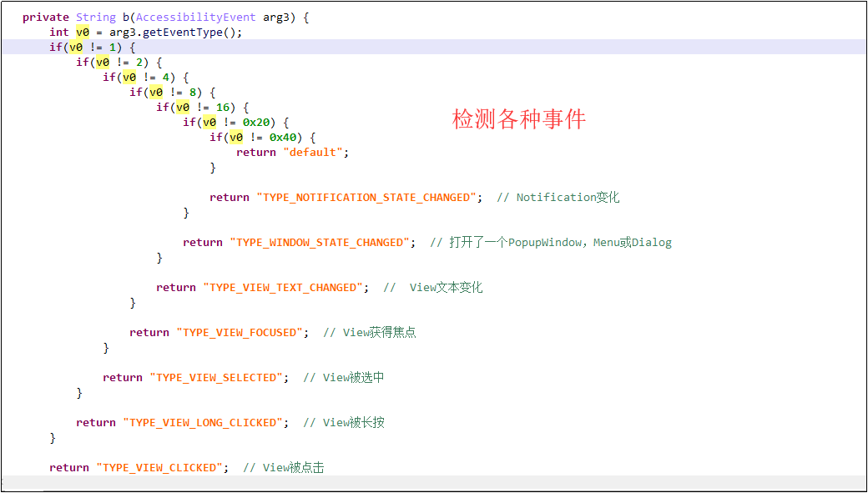The height and width of the screenshot is (493, 868).
Task: Click the comment '// Notification变化'
Action: coord(558,198)
